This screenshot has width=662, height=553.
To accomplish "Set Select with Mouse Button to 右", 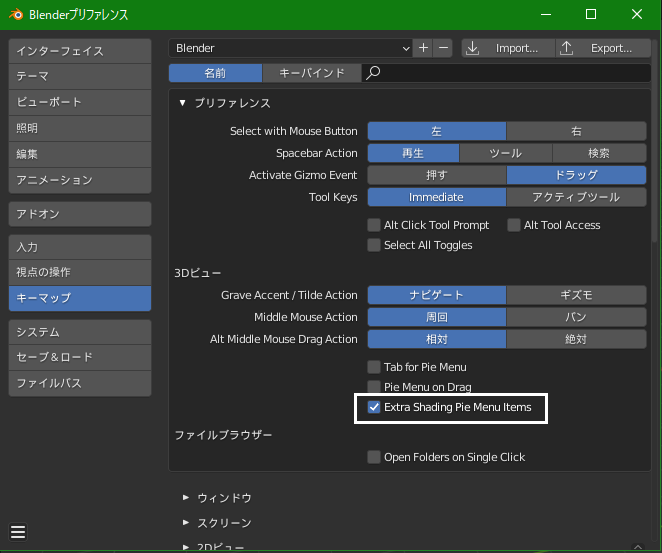I will pos(576,131).
